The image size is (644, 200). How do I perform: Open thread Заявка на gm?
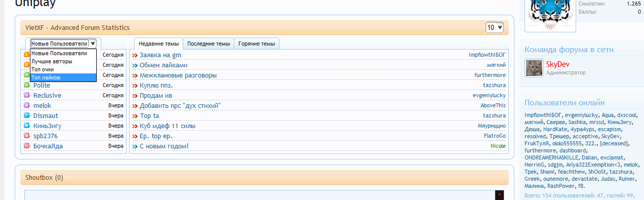pos(160,55)
